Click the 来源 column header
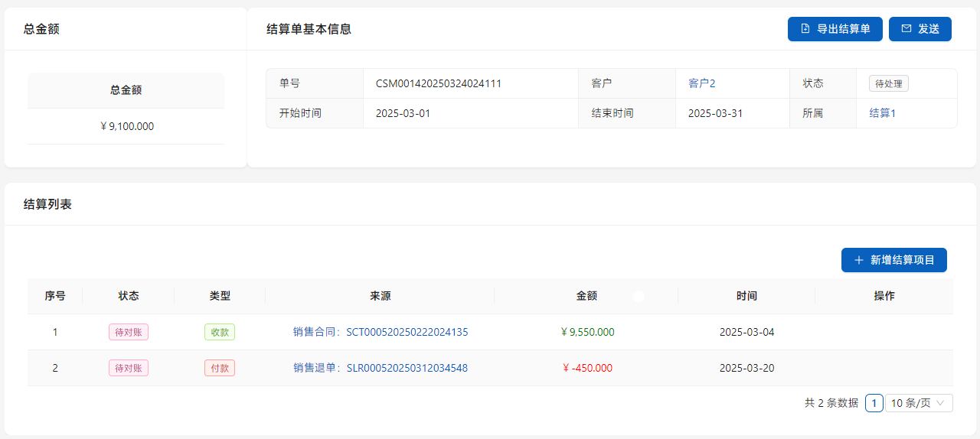Image resolution: width=980 pixels, height=439 pixels. coord(381,296)
